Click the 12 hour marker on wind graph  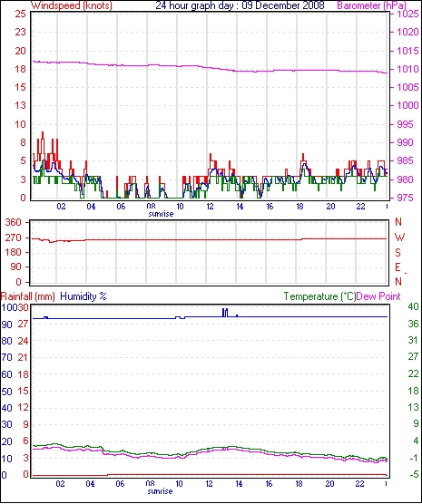click(x=210, y=207)
